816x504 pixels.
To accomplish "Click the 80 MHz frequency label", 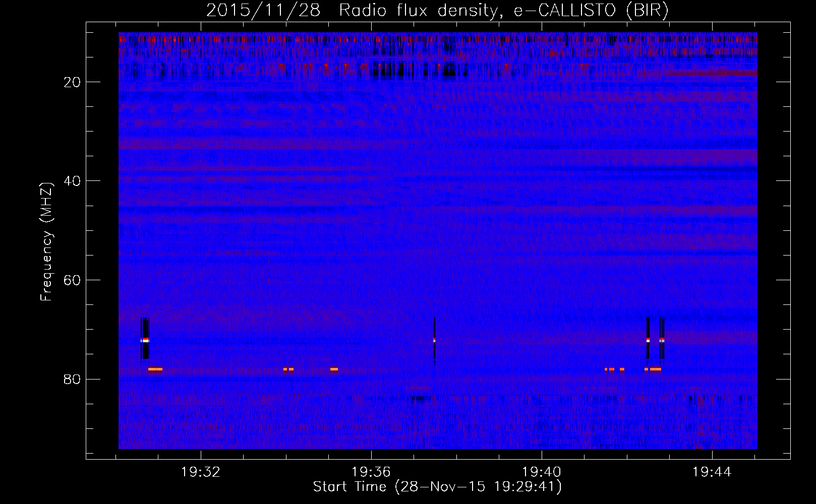I will click(72, 379).
